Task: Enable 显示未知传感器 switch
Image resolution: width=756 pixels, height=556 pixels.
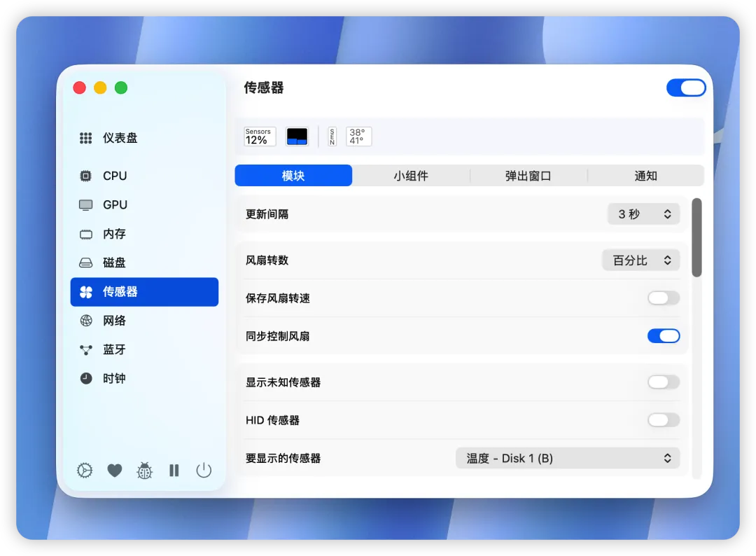Action: [664, 382]
